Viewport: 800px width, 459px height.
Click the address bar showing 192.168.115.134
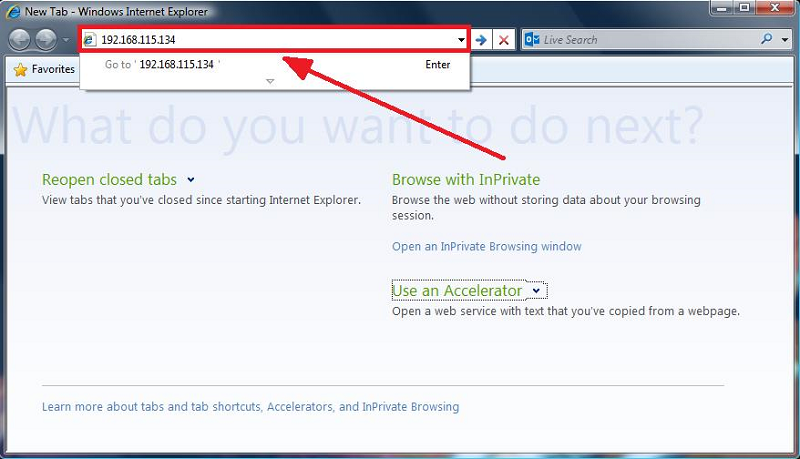pos(274,39)
